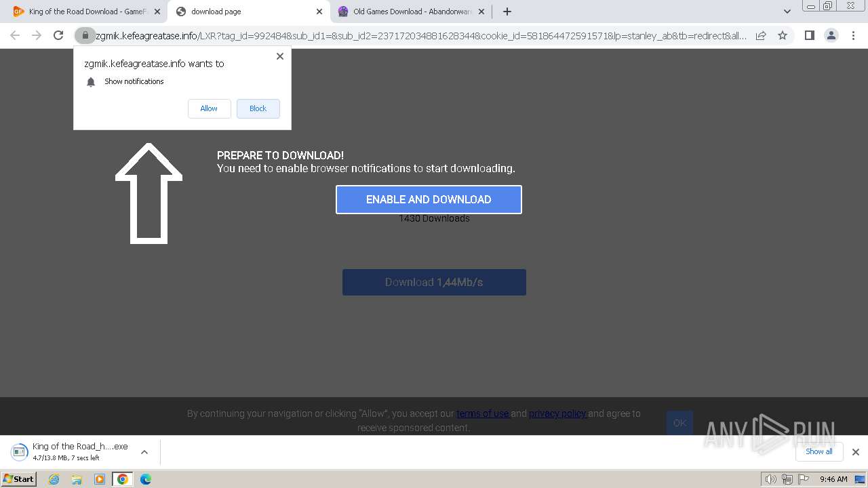Launch Microsoft Edge from taskbar

146,479
